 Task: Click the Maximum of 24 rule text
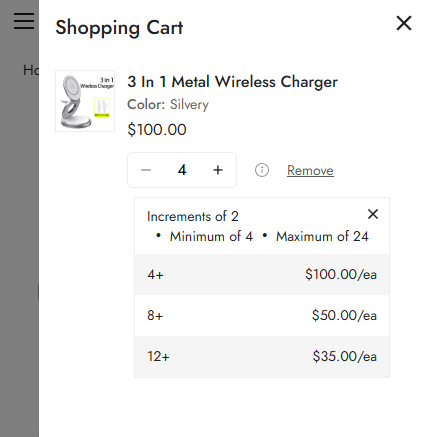(322, 236)
